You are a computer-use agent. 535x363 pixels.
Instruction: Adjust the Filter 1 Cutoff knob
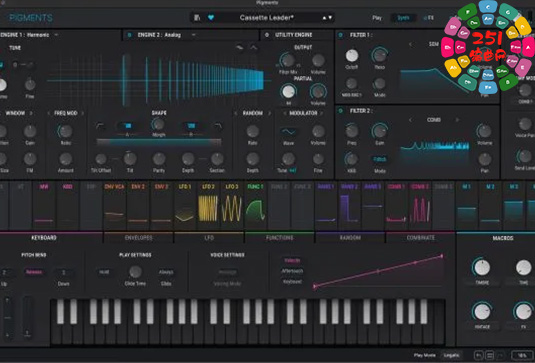click(352, 56)
